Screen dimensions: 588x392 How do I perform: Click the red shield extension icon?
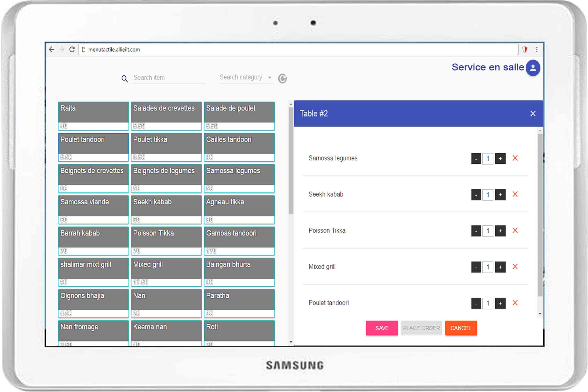pyautogui.click(x=525, y=49)
